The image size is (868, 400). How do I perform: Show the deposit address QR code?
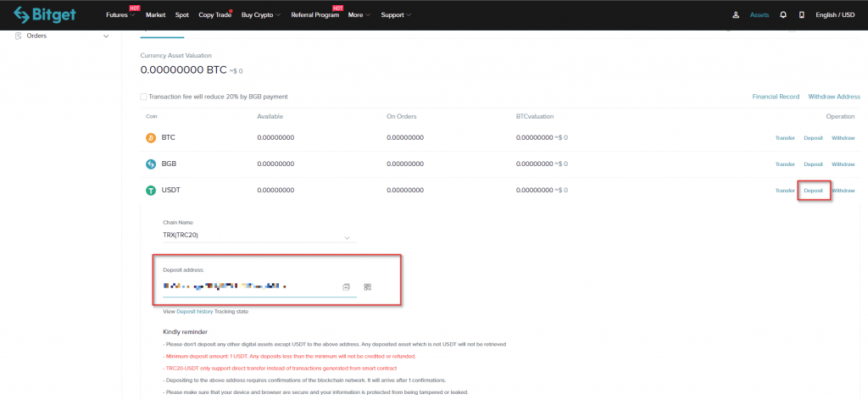click(368, 286)
